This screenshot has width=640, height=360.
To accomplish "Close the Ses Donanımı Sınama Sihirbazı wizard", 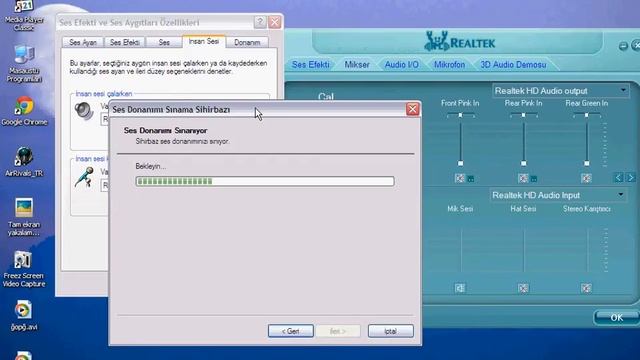I will click(413, 109).
